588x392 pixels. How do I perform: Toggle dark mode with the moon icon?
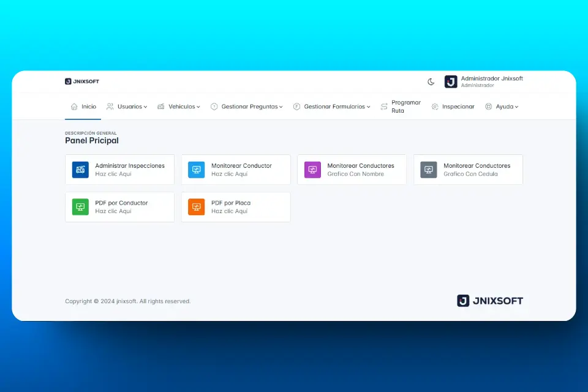431,81
